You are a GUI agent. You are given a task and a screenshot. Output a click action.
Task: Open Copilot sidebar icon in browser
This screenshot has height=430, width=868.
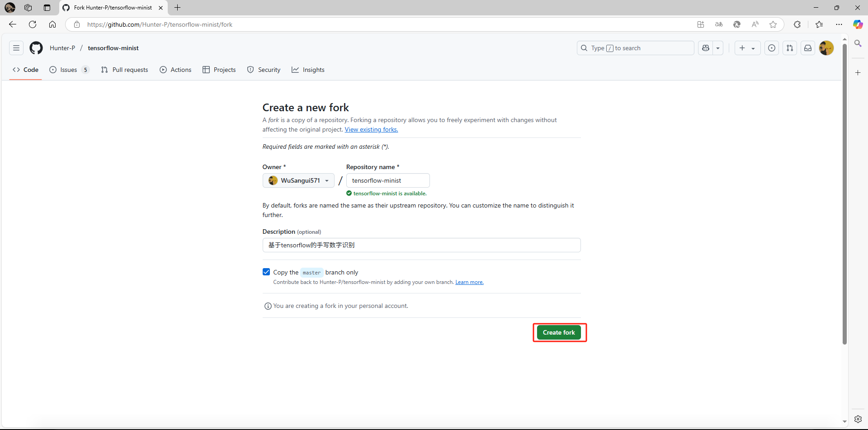click(x=858, y=24)
